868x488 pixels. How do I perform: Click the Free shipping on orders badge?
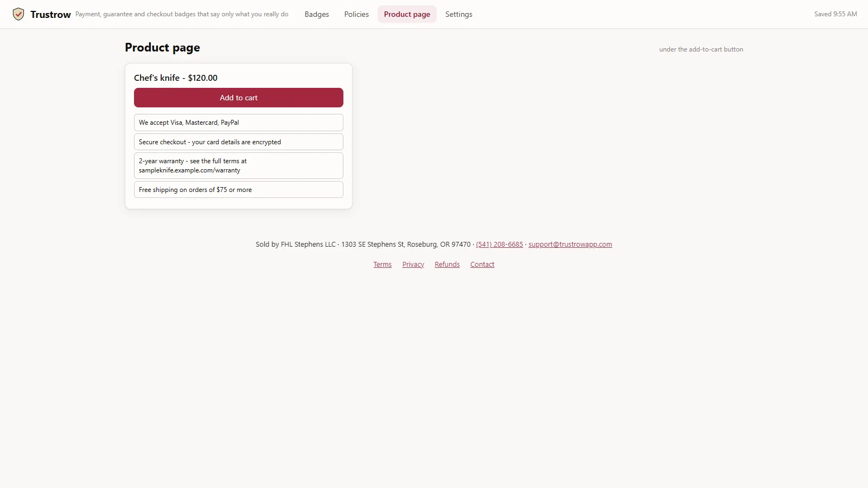click(x=239, y=190)
